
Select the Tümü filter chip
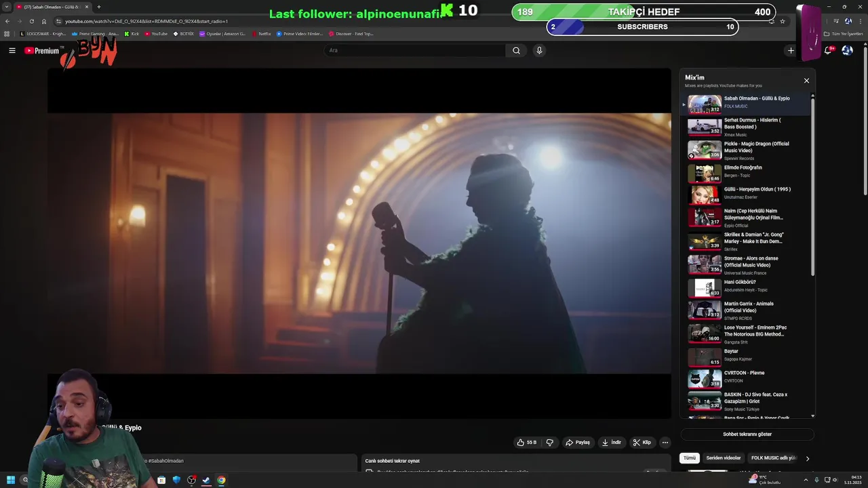tap(690, 458)
